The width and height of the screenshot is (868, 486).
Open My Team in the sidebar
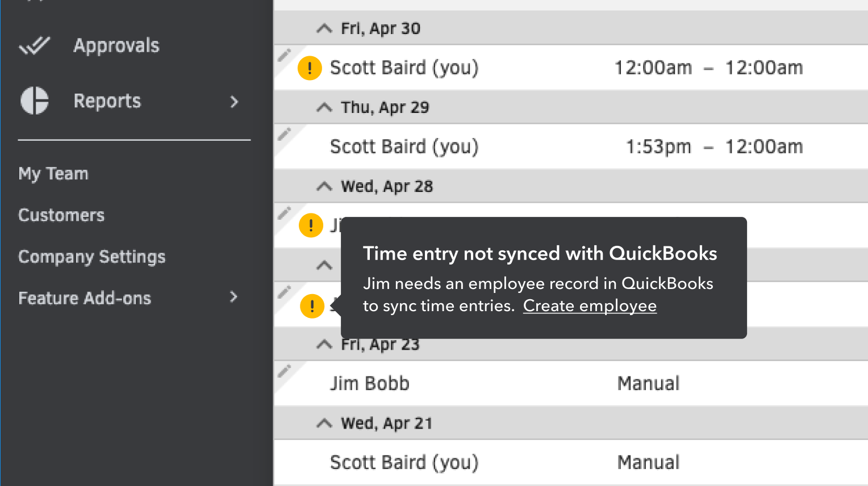tap(53, 174)
